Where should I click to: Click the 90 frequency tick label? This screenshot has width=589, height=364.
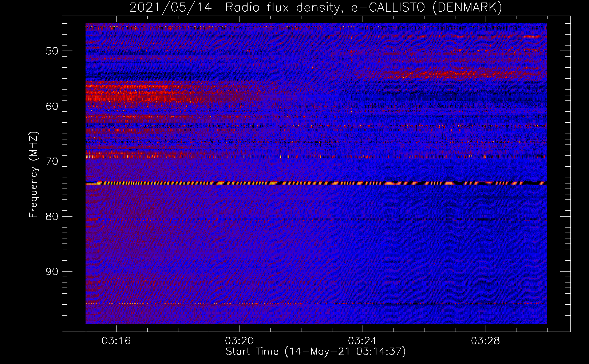[52, 272]
